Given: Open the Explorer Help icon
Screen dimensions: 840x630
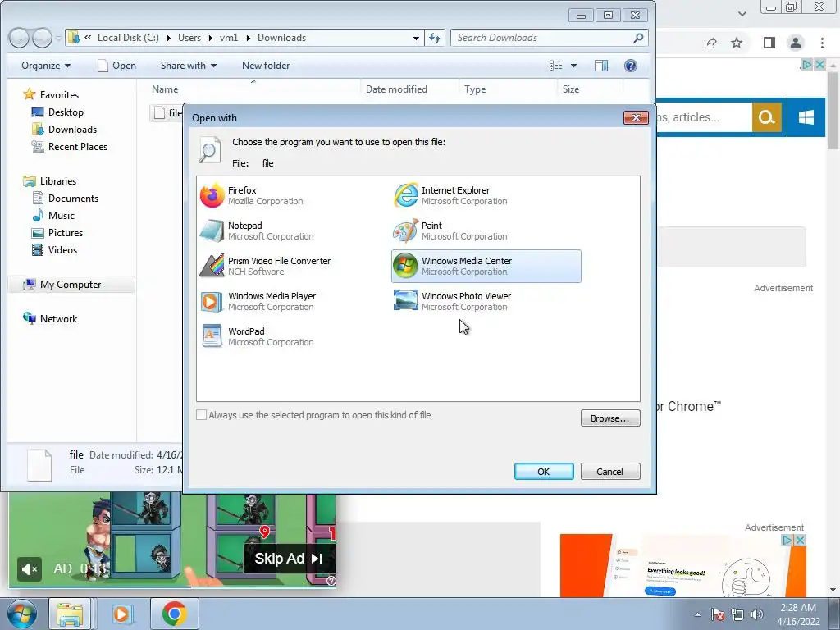Looking at the screenshot, I should [x=631, y=66].
